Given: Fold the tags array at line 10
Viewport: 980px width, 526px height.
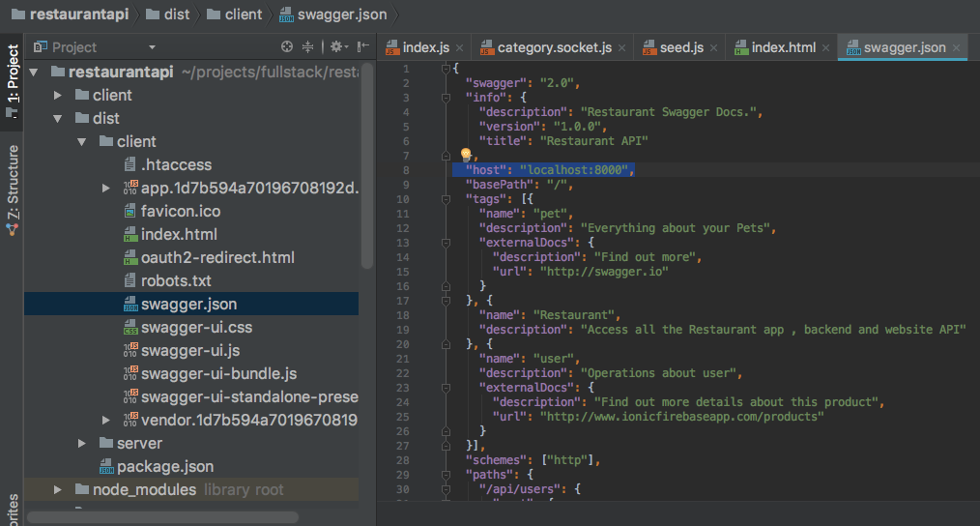Looking at the screenshot, I should [446, 199].
